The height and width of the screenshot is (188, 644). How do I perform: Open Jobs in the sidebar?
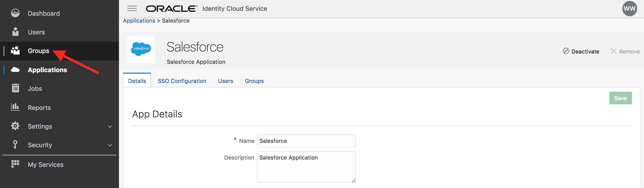(x=35, y=89)
